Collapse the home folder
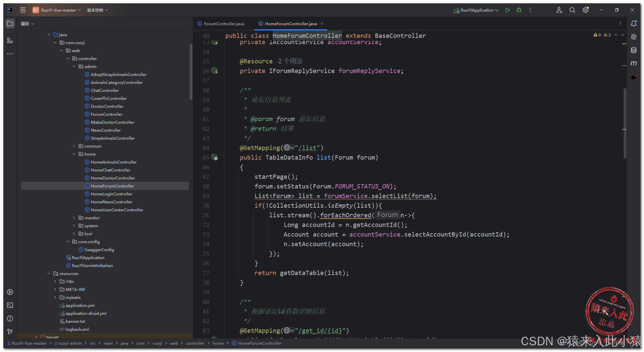Screen dimensions: 644x352 74,154
